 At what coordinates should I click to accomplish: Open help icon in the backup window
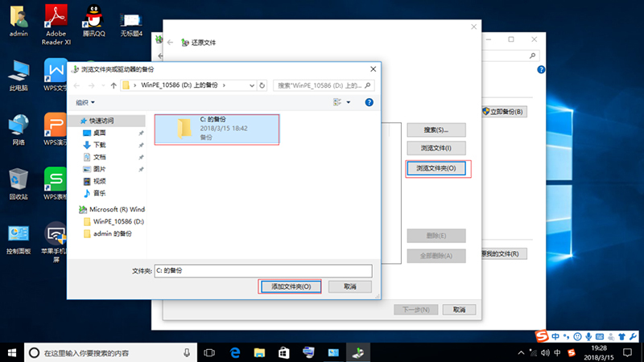(541, 70)
